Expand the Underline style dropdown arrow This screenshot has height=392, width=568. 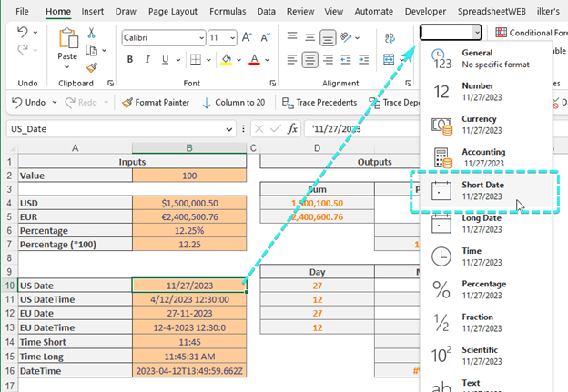coord(178,60)
